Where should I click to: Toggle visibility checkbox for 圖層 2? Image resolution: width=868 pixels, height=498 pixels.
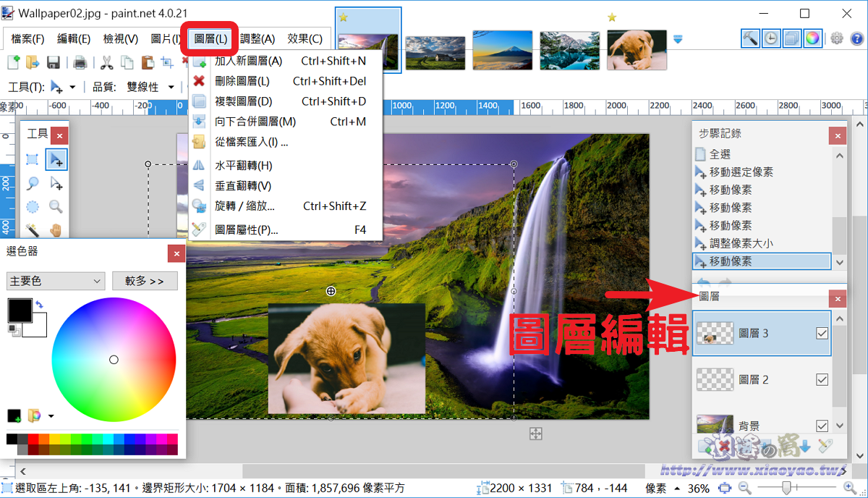pyautogui.click(x=822, y=379)
